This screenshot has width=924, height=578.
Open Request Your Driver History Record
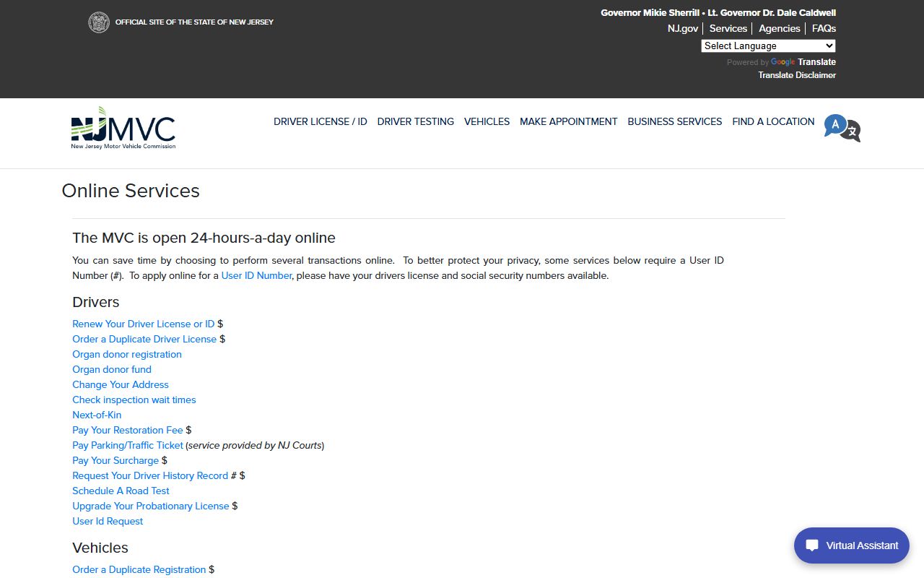(150, 475)
